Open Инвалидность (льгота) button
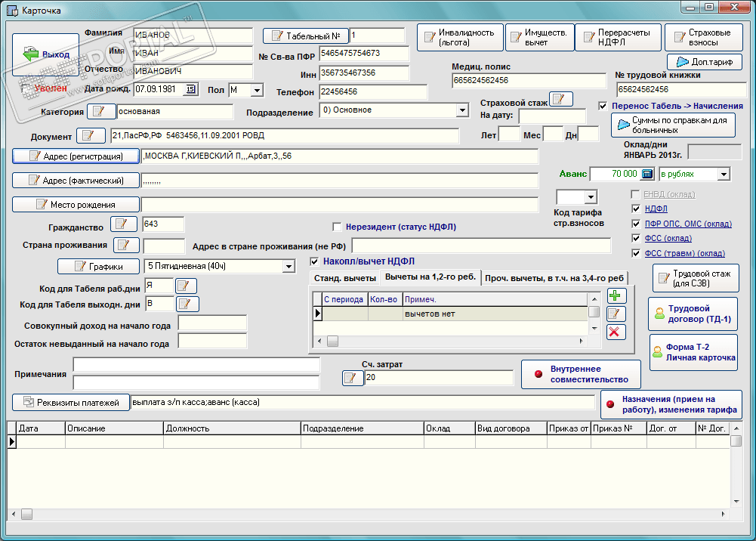This screenshot has height=541, width=756. tap(460, 37)
